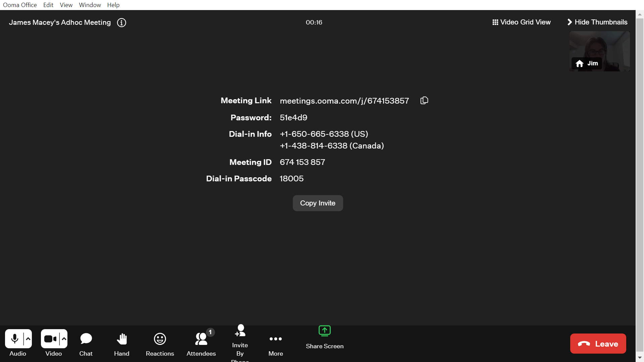Leave the meeting

598,344
